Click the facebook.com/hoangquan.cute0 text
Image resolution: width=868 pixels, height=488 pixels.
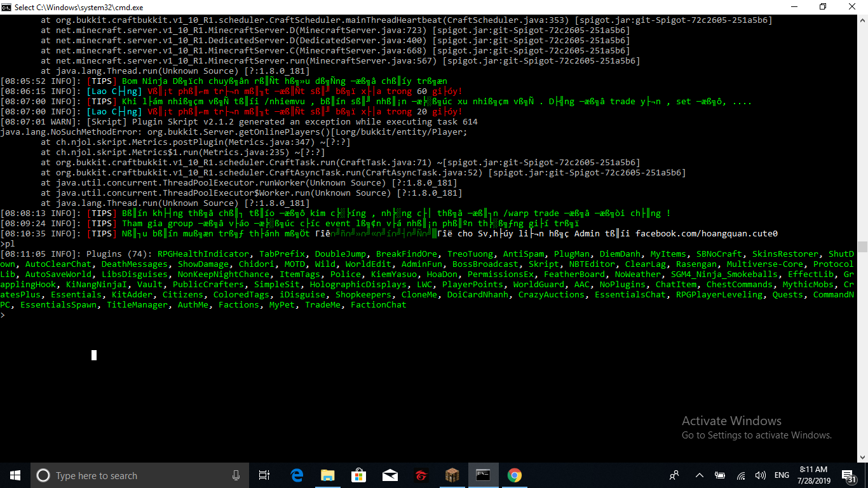point(707,234)
